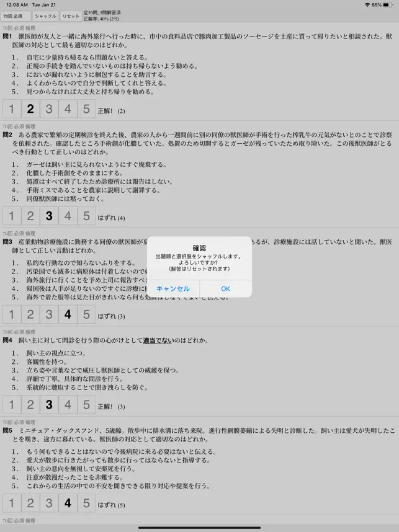Tap the clock time in status bar
Screen dimensions: 399x532
(x=17, y=5)
